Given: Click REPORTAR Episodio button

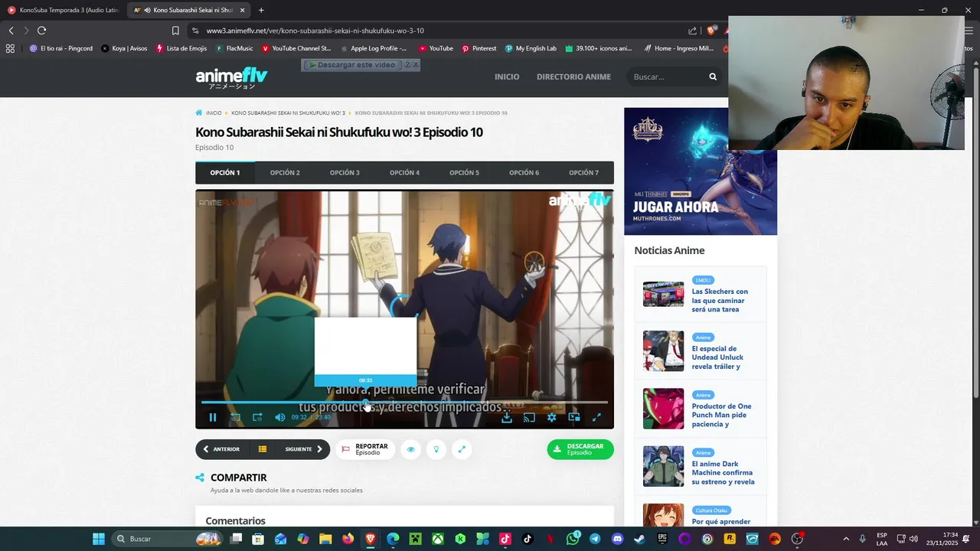Looking at the screenshot, I should coord(365,449).
